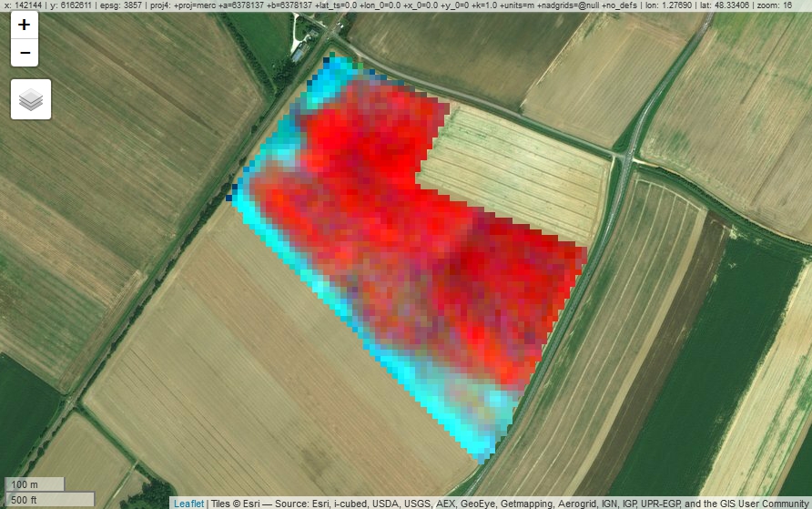Image resolution: width=812 pixels, height=509 pixels.
Task: Click the 100 m scale bar
Action: click(x=35, y=484)
